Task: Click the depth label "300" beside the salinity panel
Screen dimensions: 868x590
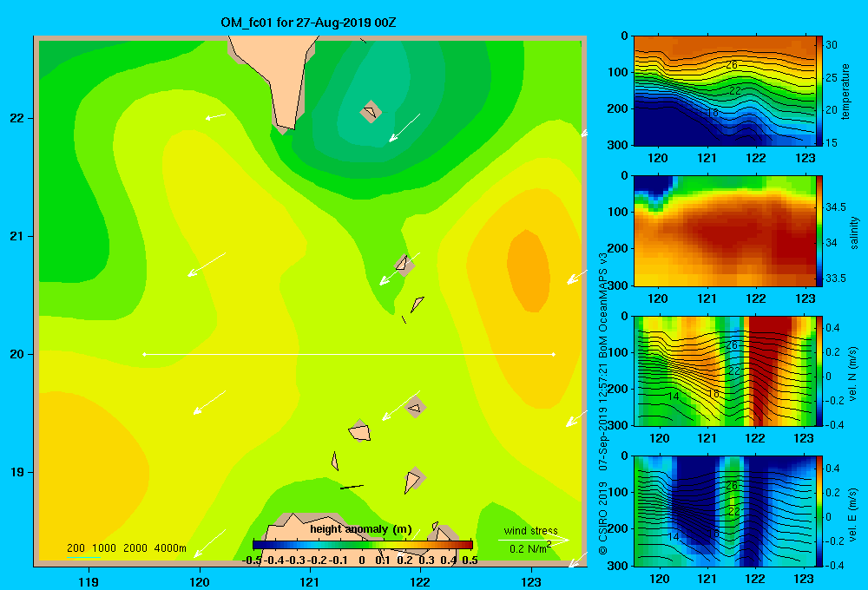Action: [x=620, y=285]
